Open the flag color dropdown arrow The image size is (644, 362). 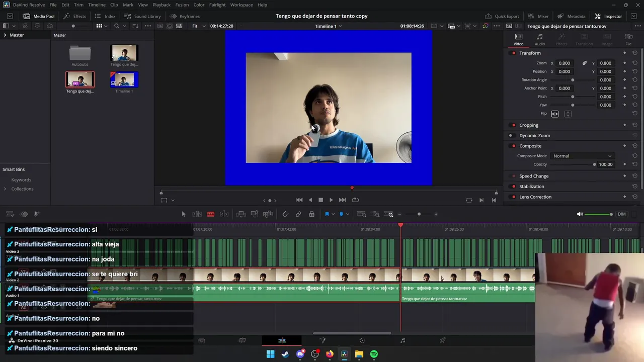pos(333,215)
